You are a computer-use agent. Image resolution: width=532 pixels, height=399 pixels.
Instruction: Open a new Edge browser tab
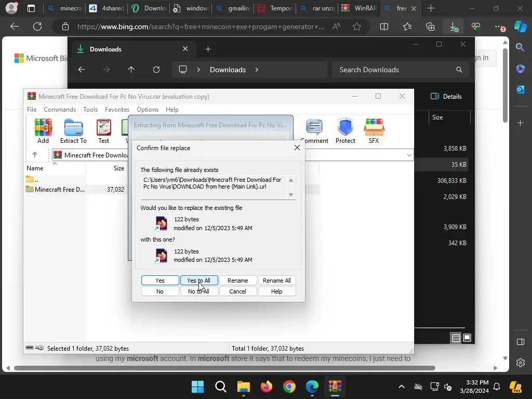point(431,8)
